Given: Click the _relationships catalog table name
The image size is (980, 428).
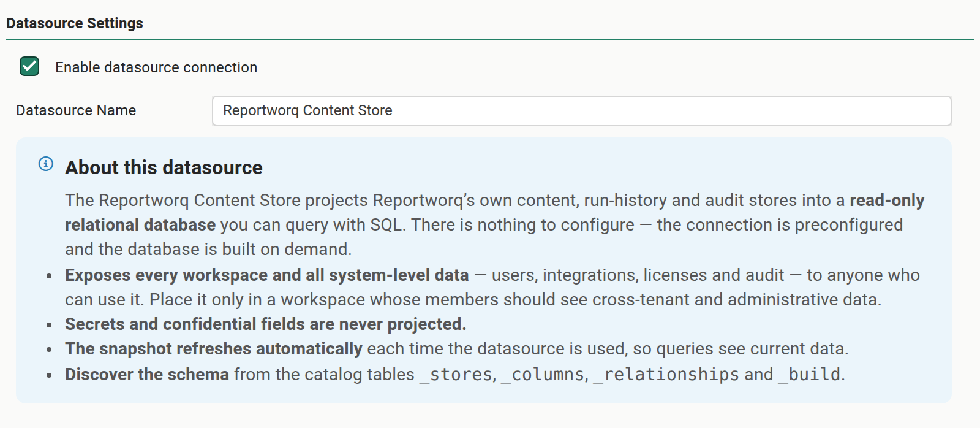Looking at the screenshot, I should point(666,374).
